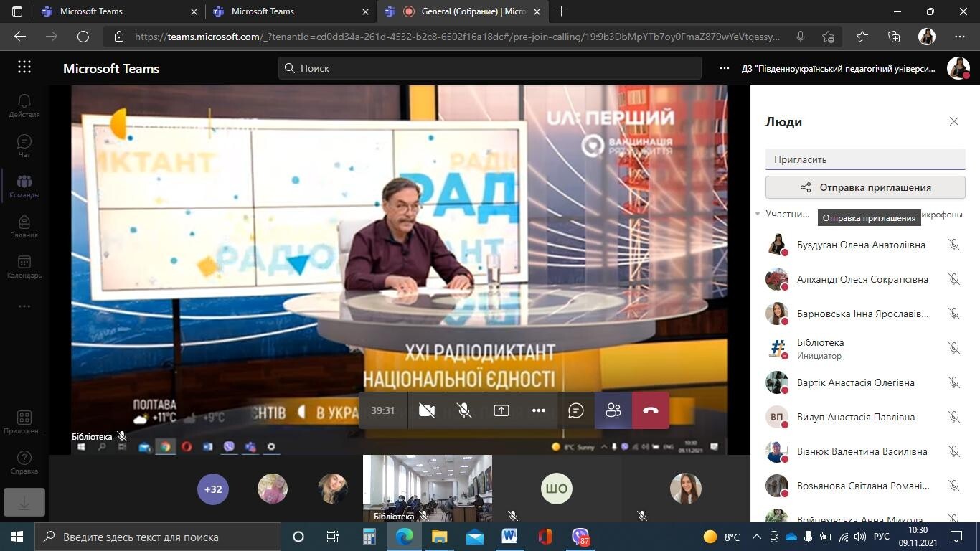Open Приложения store in the sidebar
Image resolution: width=980 pixels, height=551 pixels.
pos(24,423)
